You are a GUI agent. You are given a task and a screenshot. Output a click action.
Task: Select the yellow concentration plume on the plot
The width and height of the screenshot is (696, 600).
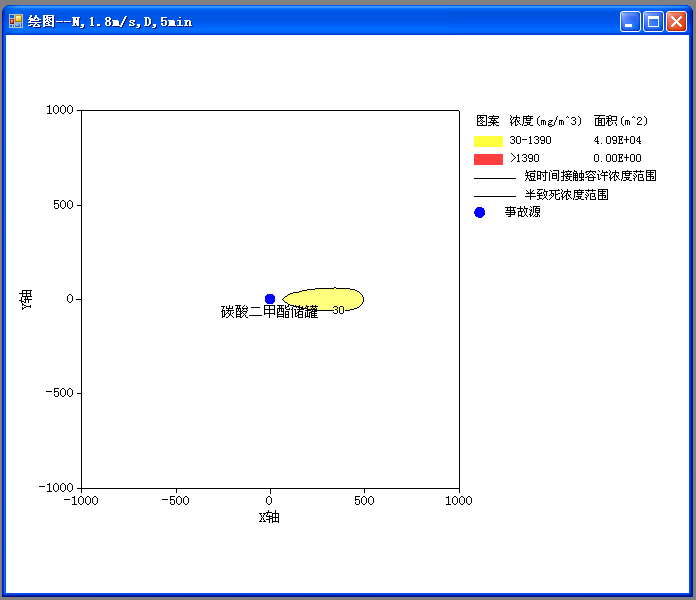point(323,298)
